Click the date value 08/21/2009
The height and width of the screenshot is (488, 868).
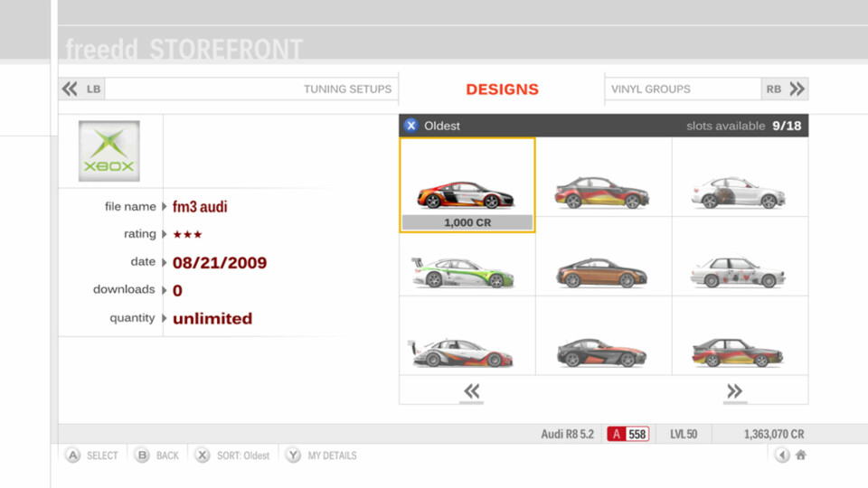220,263
